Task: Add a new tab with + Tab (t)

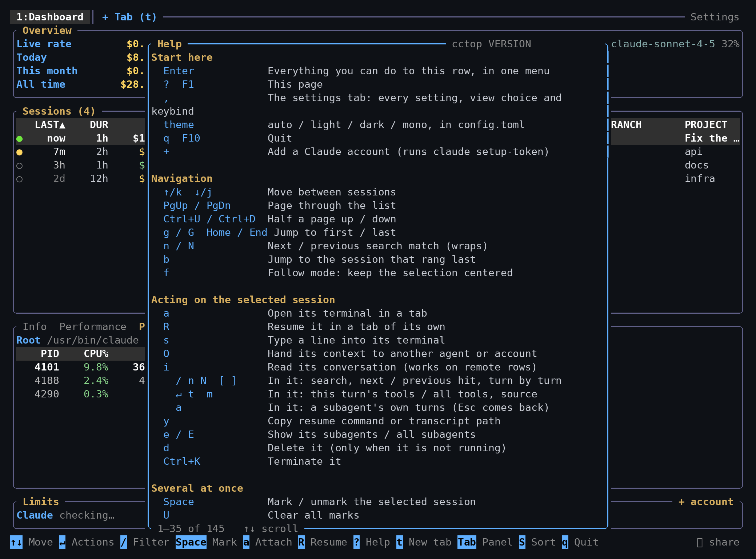Action: 129,17
